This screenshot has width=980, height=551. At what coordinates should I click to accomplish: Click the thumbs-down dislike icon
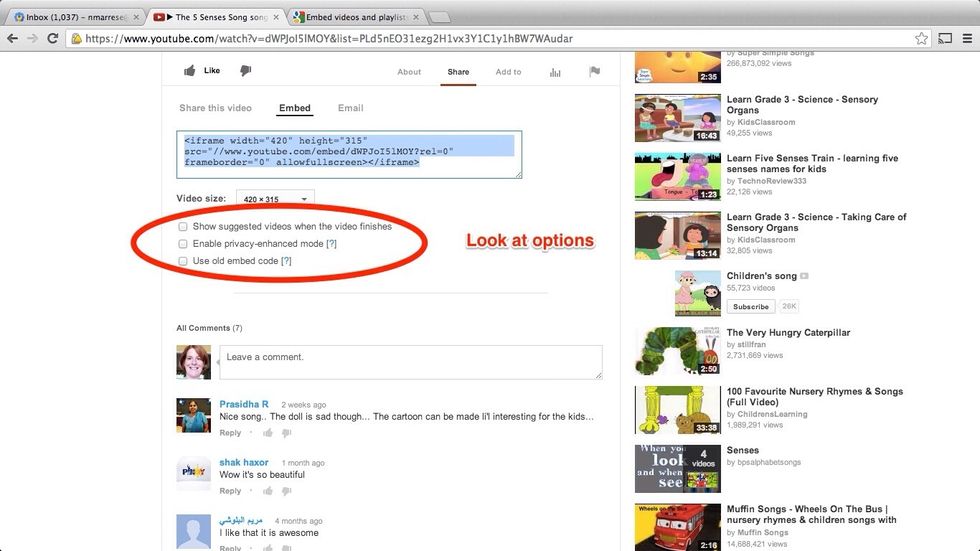pos(246,71)
